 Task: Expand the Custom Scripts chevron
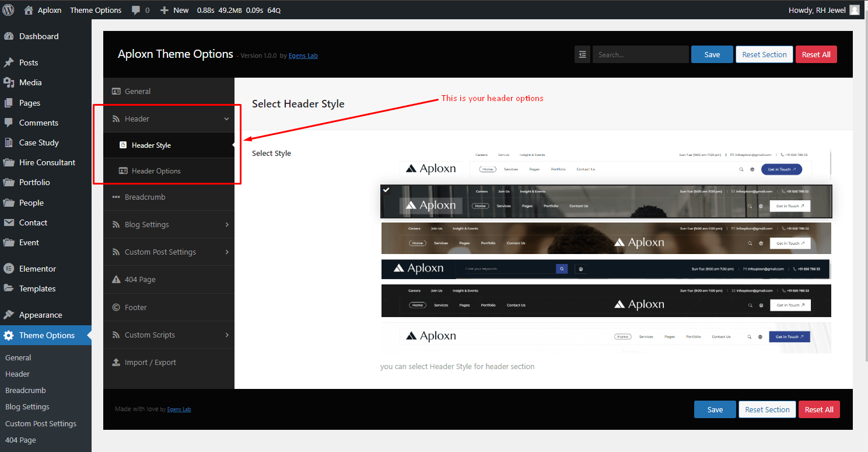pos(227,335)
